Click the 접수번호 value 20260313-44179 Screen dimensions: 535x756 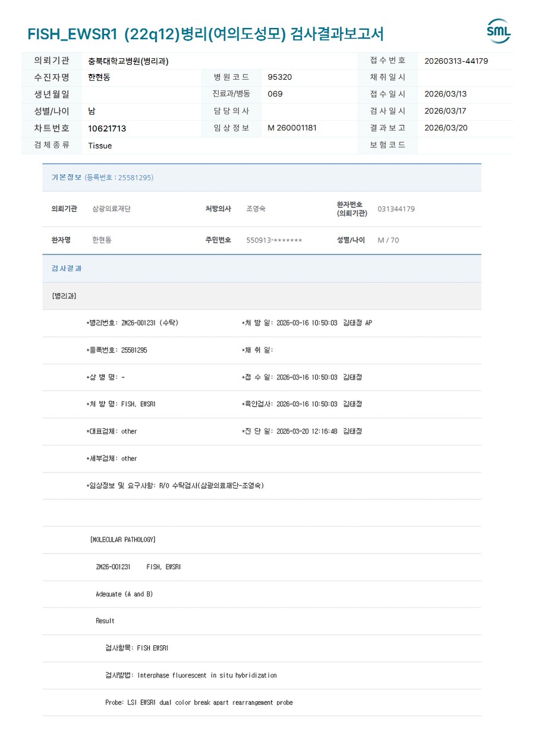coord(457,61)
